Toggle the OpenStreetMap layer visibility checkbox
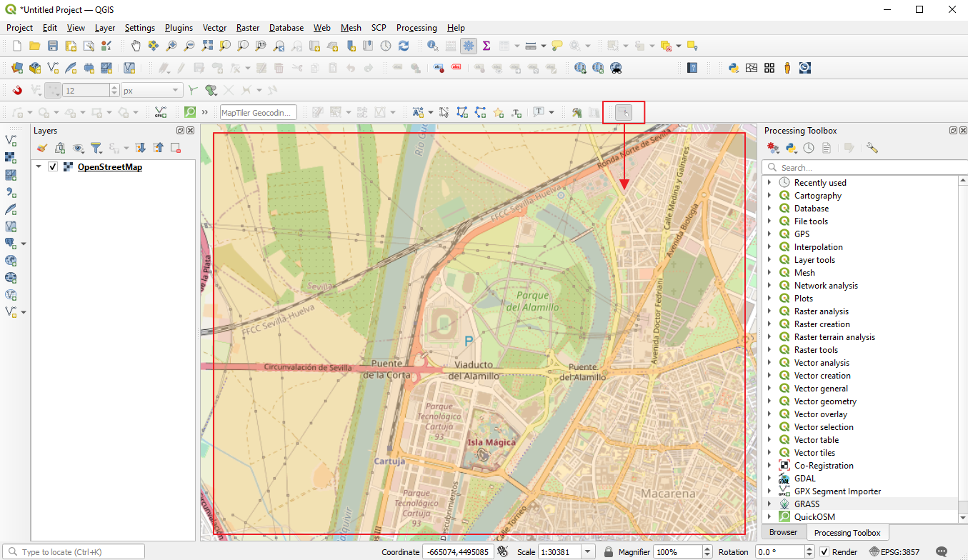Screen dimensions: 968x560 click(x=53, y=167)
